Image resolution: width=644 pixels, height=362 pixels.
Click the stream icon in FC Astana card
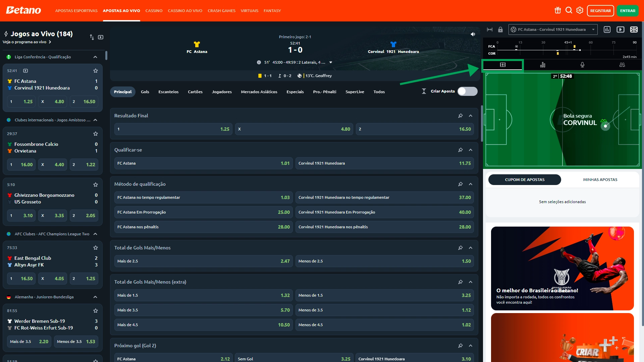click(x=25, y=71)
